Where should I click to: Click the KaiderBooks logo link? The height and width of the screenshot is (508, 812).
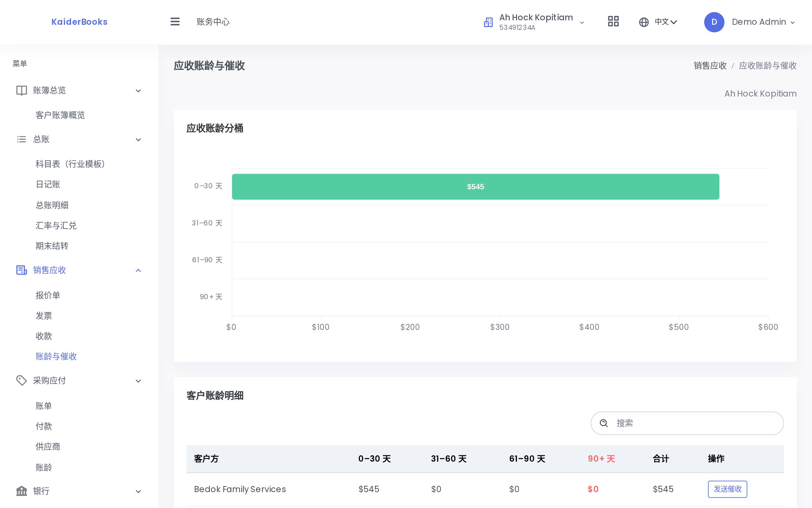79,22
